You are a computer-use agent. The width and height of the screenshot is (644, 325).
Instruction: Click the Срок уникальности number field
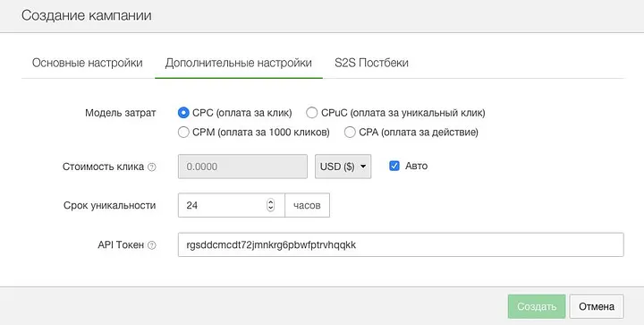click(x=232, y=205)
